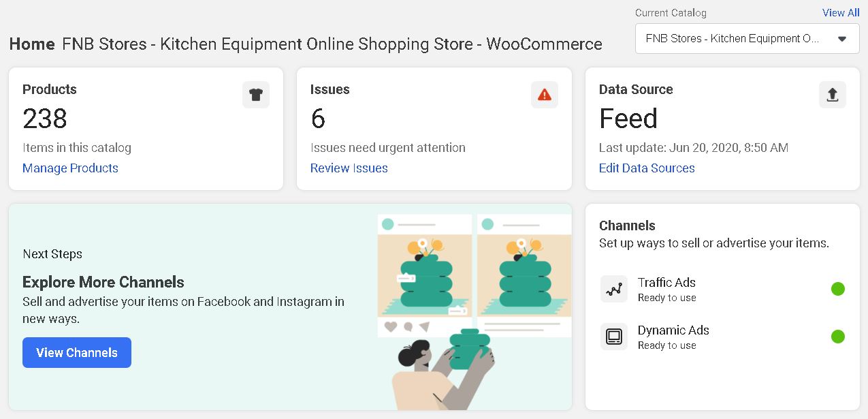This screenshot has height=419, width=868.
Task: Select the Traffic Ads channel label
Action: click(666, 282)
